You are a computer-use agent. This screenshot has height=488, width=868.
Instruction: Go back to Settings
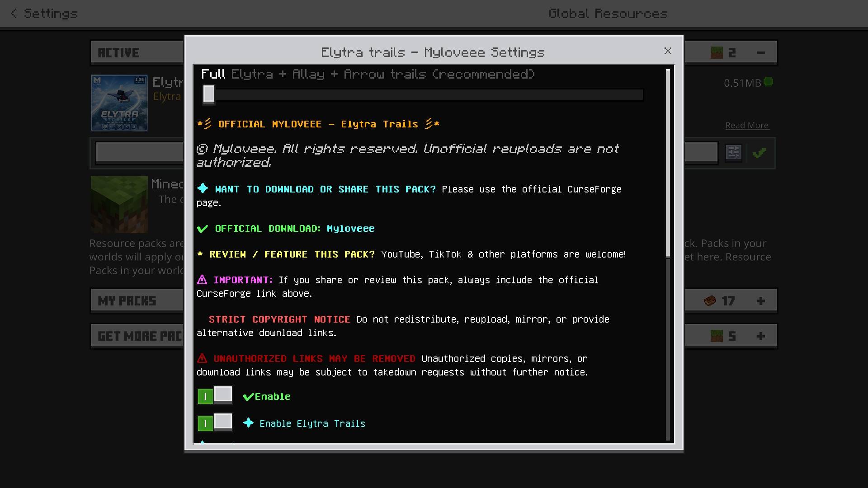(x=44, y=14)
